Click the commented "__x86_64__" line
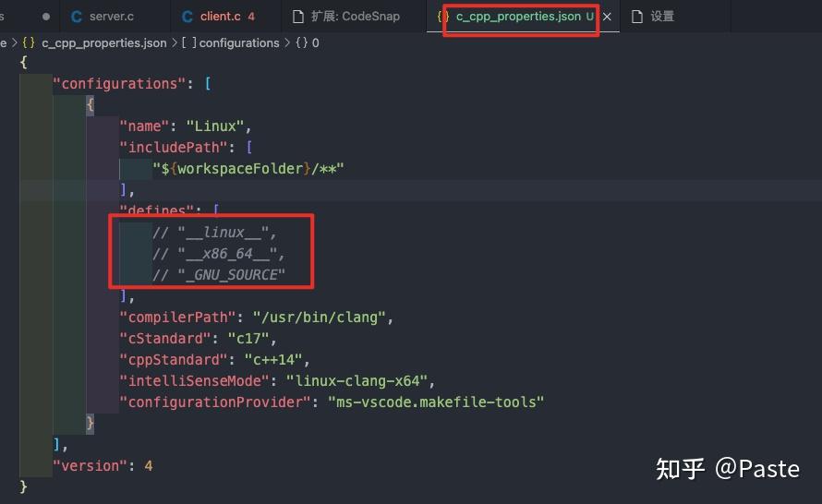 pos(219,254)
